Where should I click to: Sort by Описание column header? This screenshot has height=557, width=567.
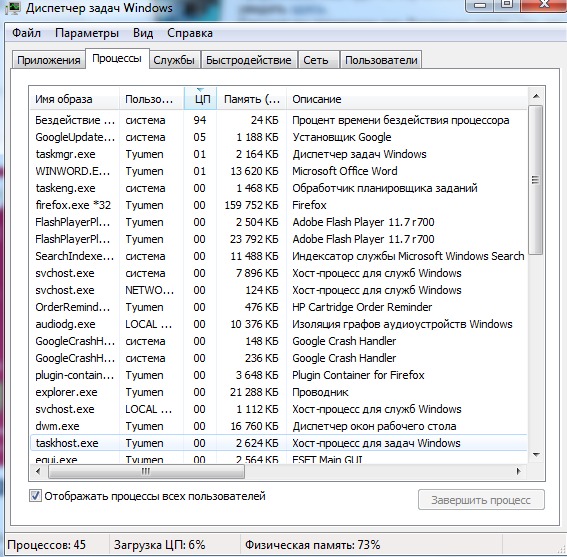click(x=407, y=99)
